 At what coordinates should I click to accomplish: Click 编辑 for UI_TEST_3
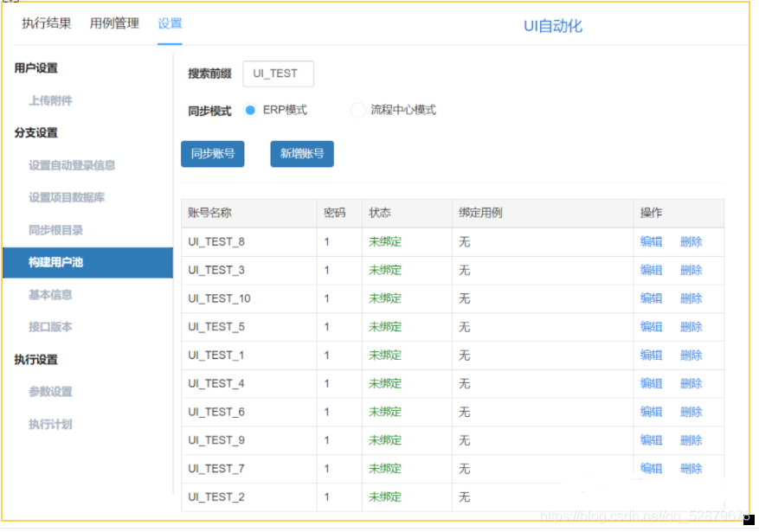pos(651,270)
